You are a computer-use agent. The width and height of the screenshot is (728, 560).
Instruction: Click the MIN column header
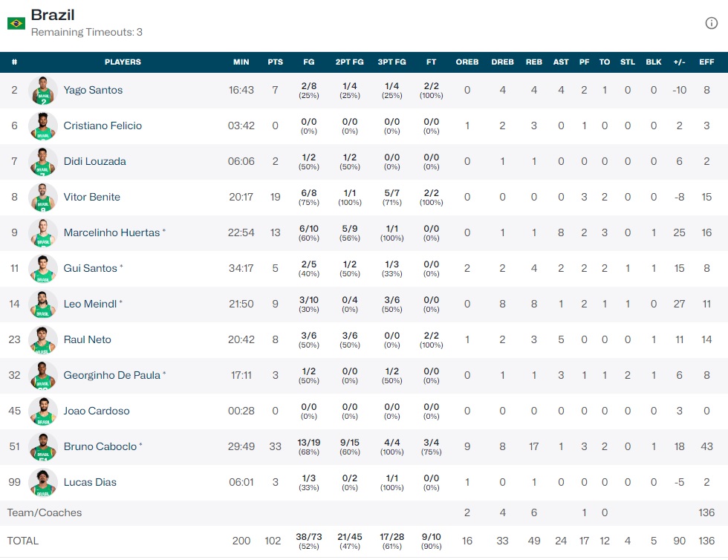(241, 62)
